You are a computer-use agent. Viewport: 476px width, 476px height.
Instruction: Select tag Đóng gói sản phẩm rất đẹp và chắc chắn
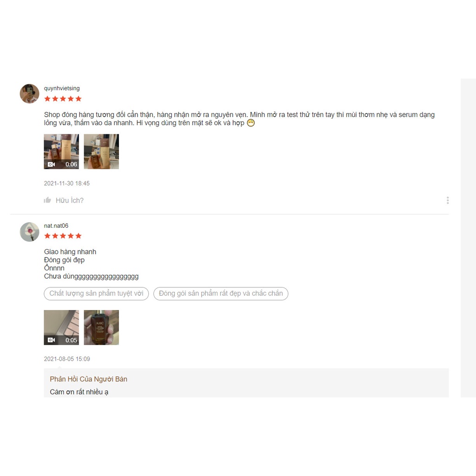[x=221, y=294]
